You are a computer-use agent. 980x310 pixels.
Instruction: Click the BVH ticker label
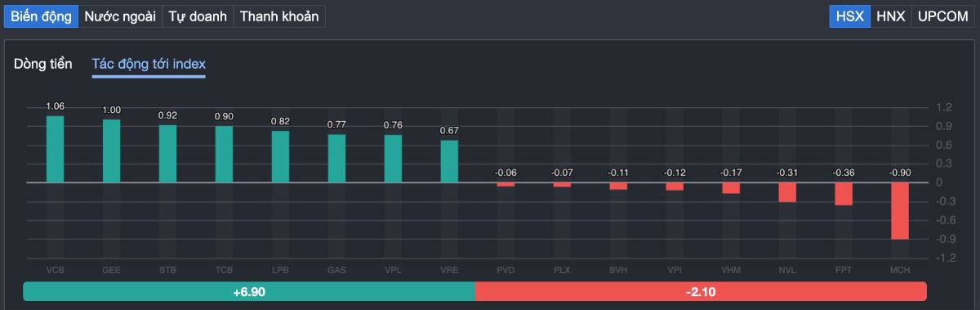(618, 270)
